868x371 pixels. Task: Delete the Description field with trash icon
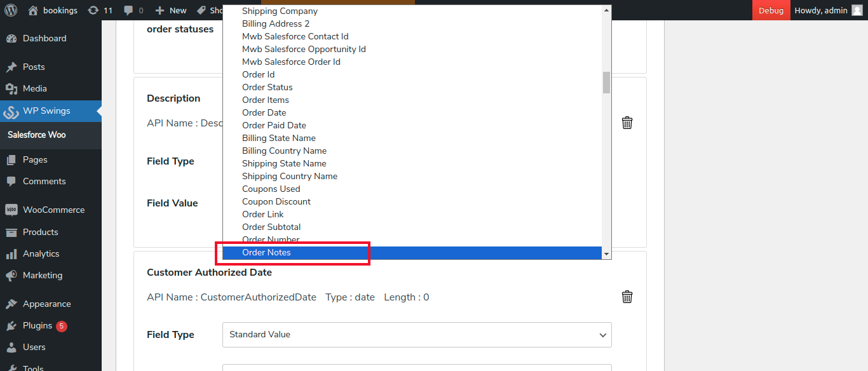(x=627, y=123)
